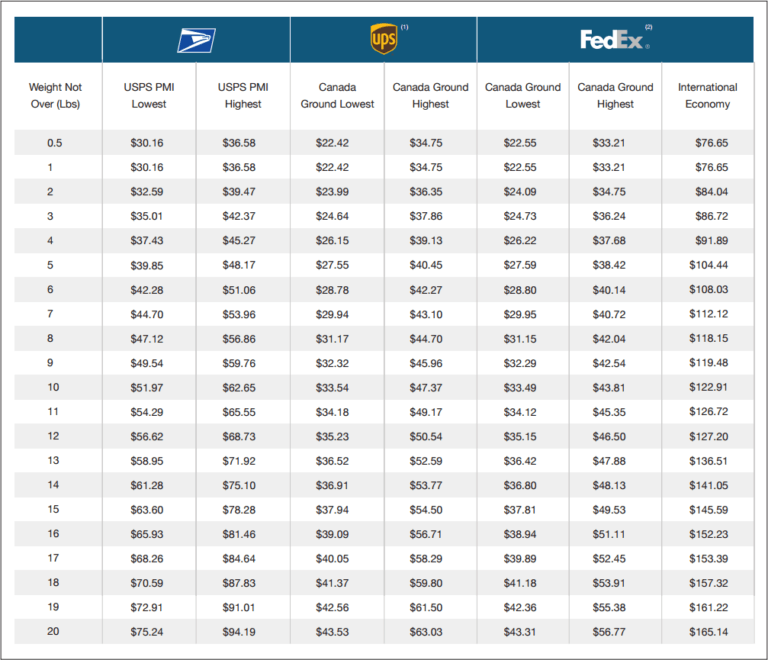
Task: Click the cell showing $126.72
Action: pyautogui.click(x=708, y=412)
